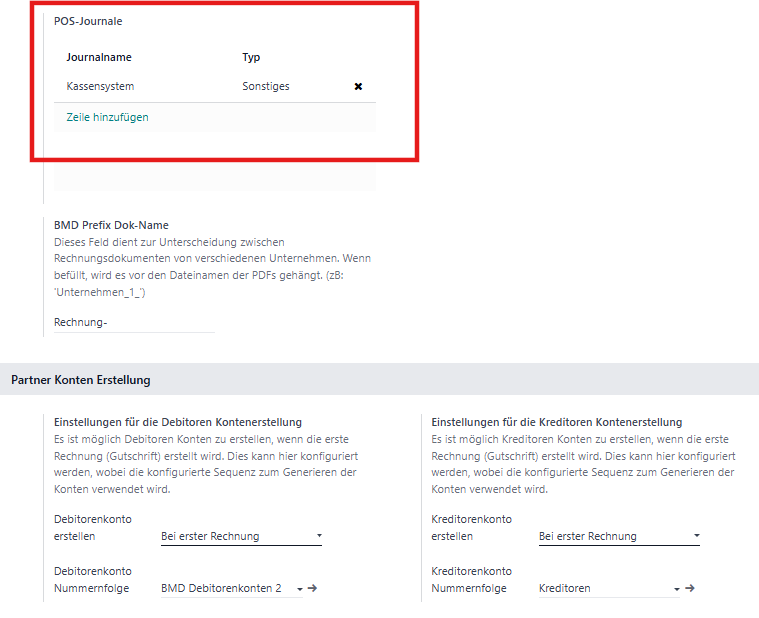Click the Kreditoren Kontenerstellung settings heading
Viewport: 759px width, 618px height.
click(556, 423)
